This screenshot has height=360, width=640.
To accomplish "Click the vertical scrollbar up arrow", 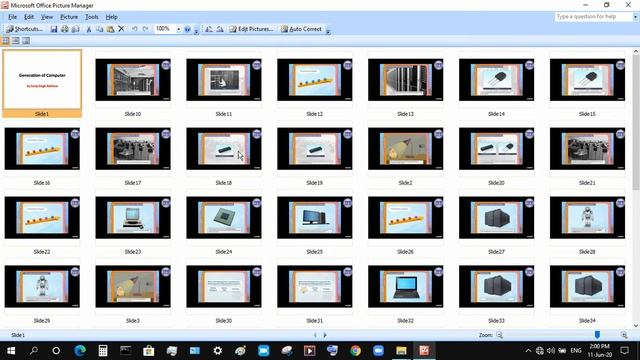I will click(636, 52).
